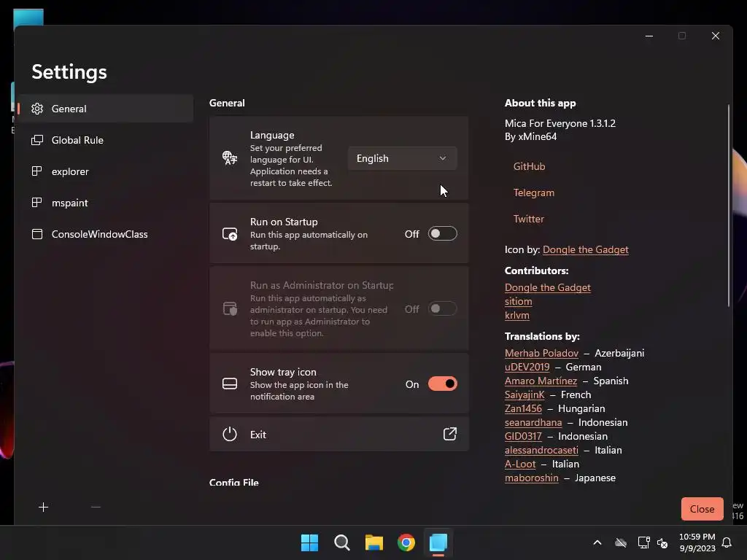Open Zan1456 Hungarian translator link
The image size is (747, 560).
click(x=523, y=408)
